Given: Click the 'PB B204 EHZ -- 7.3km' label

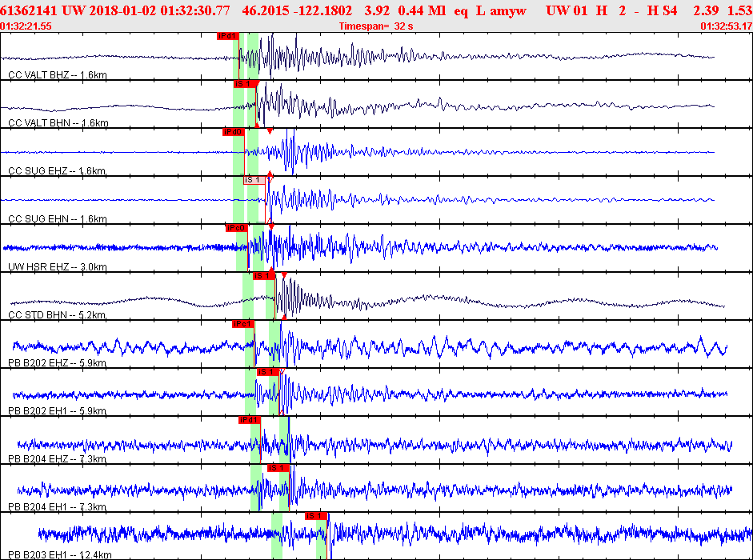Looking at the screenshot, I should tap(58, 459).
